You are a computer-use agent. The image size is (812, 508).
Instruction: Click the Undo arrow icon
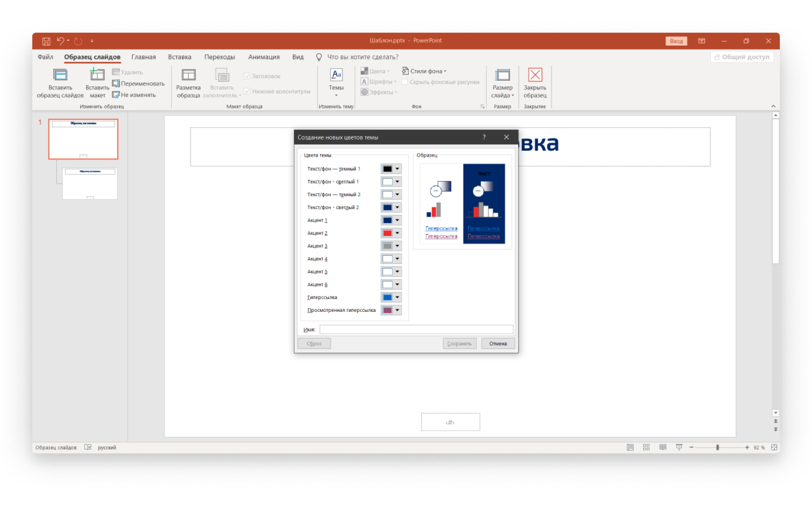pos(60,41)
